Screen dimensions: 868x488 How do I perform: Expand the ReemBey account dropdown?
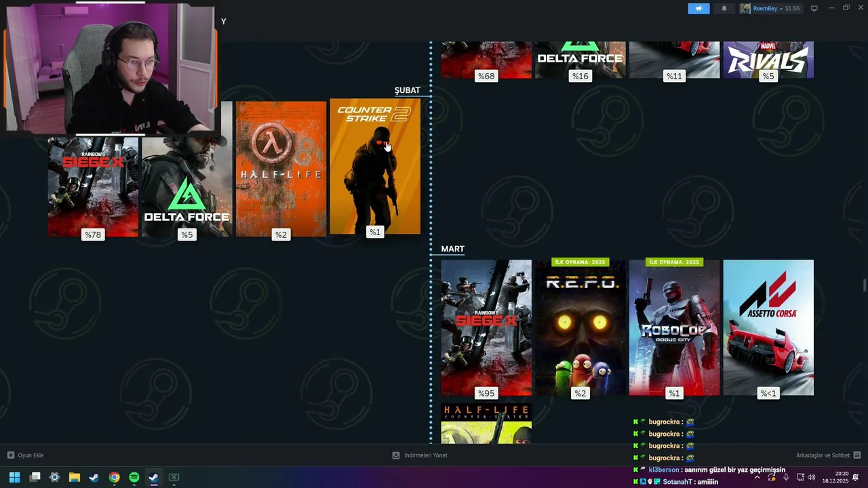click(770, 8)
